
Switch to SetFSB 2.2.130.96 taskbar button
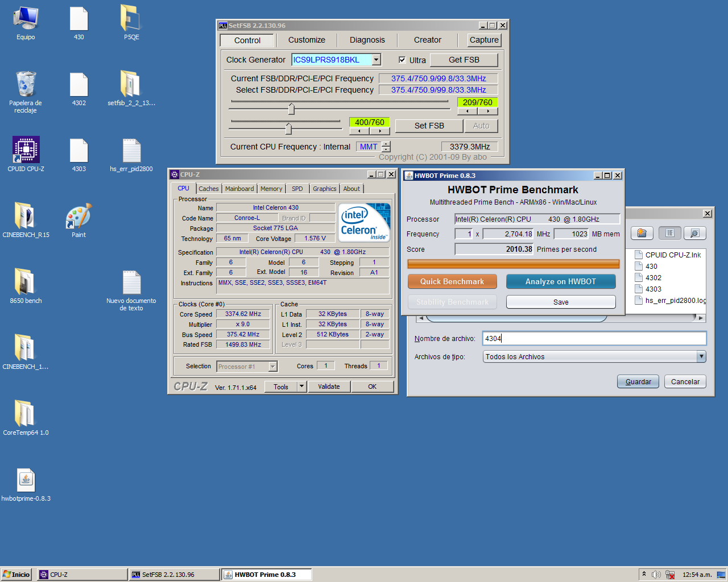tap(175, 575)
